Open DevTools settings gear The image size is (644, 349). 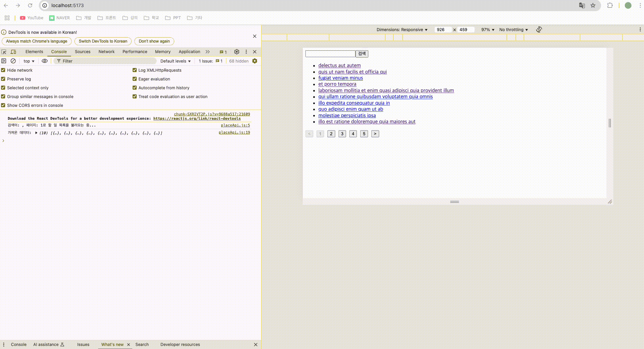click(237, 52)
